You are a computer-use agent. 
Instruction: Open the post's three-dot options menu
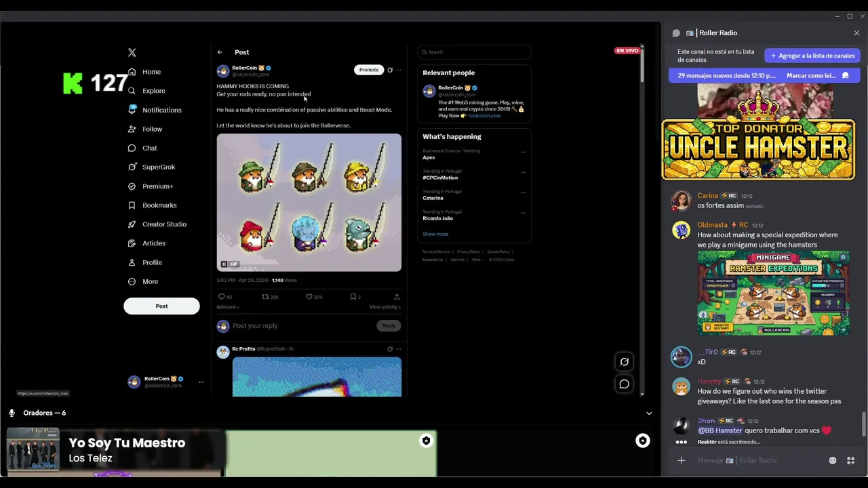pos(399,70)
